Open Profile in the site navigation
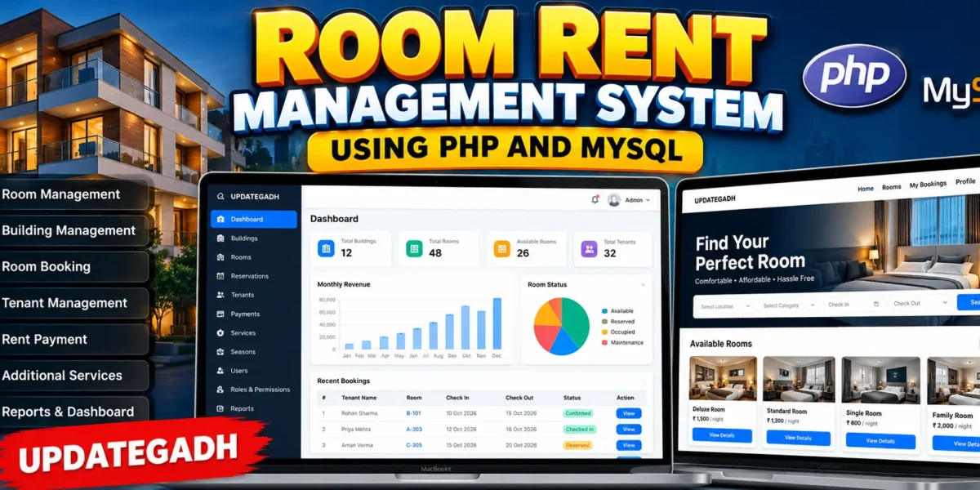Viewport: 980px width, 490px height. pyautogui.click(x=965, y=182)
